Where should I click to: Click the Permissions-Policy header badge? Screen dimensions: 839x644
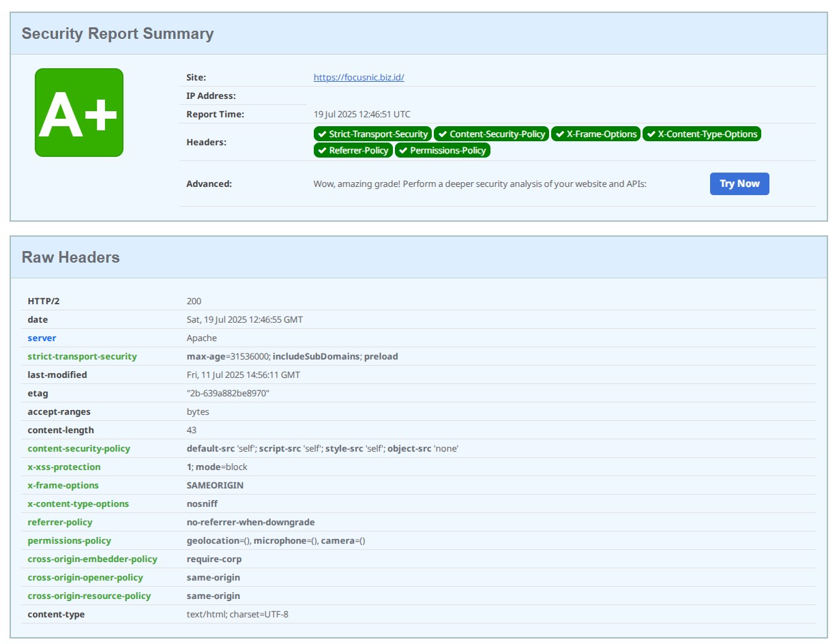442,151
